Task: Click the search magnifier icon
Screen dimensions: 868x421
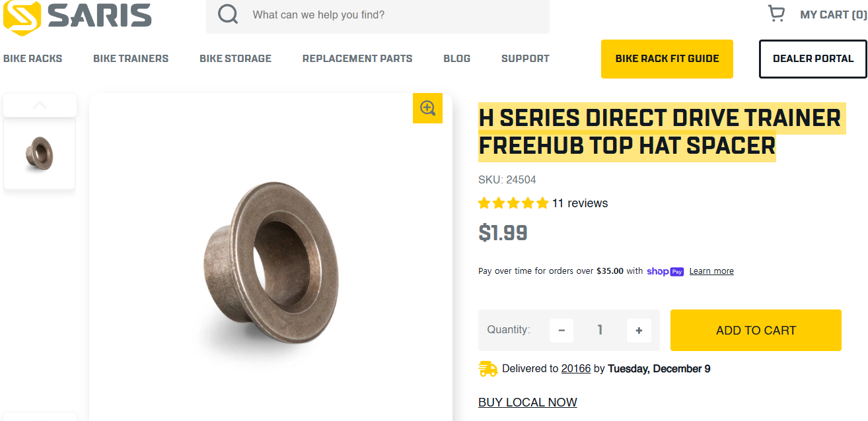Action: point(228,15)
